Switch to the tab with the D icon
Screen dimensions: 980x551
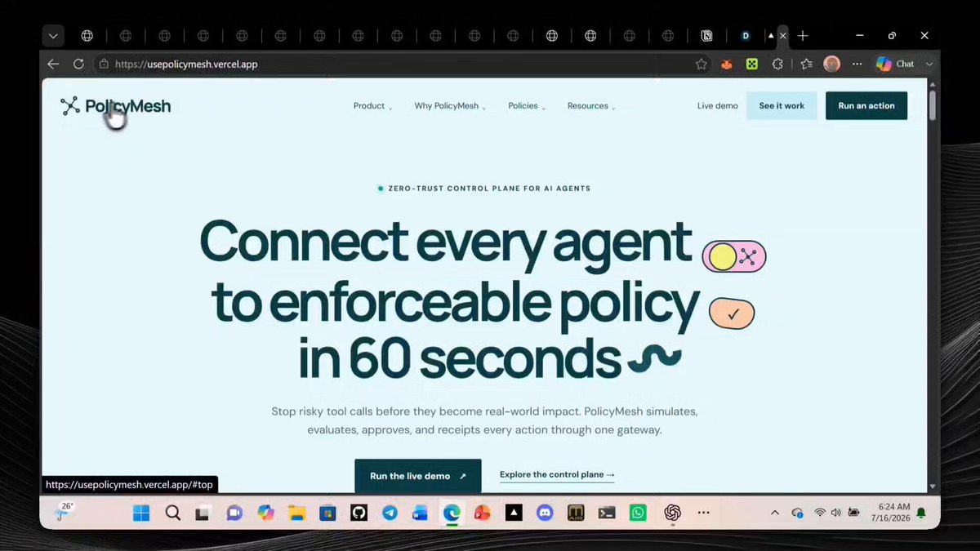pyautogui.click(x=746, y=36)
